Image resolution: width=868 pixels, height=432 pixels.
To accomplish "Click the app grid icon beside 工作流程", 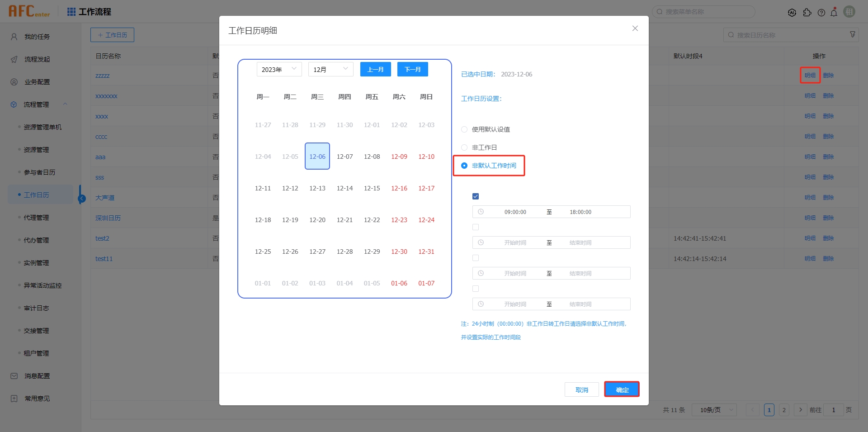I will click(71, 12).
